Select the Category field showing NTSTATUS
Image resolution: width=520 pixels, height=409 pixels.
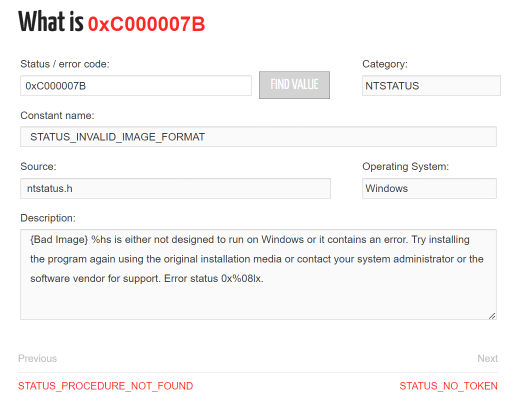pos(431,86)
